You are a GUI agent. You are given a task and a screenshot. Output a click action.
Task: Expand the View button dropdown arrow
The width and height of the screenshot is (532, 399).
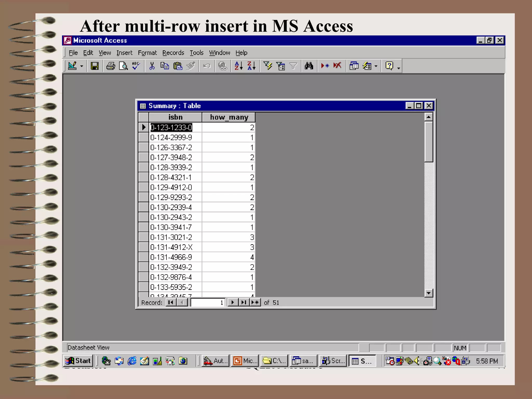(x=82, y=66)
